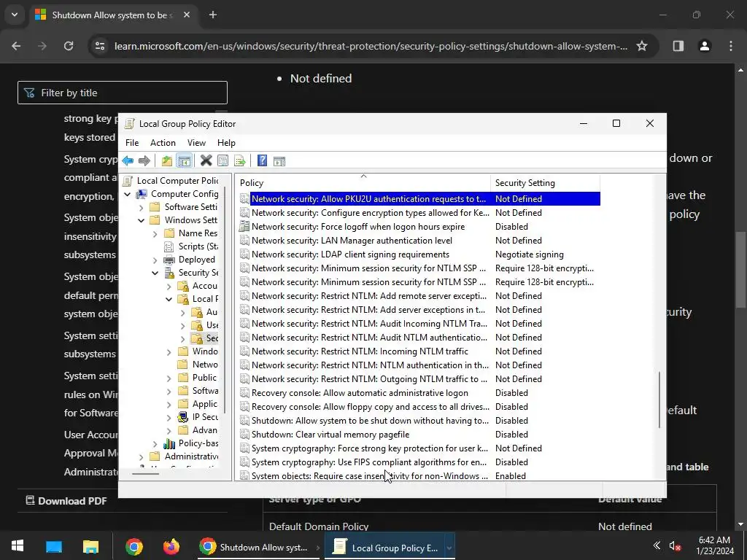Collapse the Security Settings tree node
The image size is (747, 560).
pos(155,273)
